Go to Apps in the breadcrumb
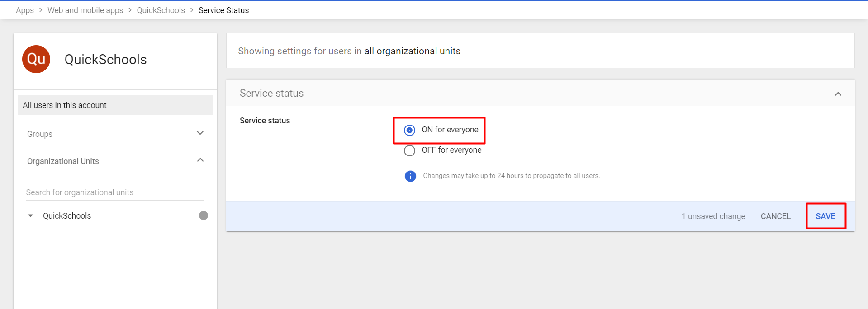Image resolution: width=868 pixels, height=309 pixels. [25, 10]
